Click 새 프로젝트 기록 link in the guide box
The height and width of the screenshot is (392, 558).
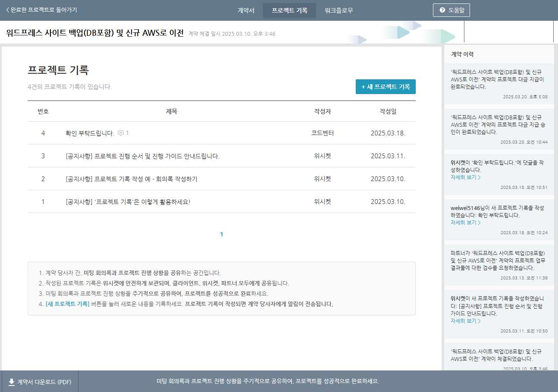68,304
